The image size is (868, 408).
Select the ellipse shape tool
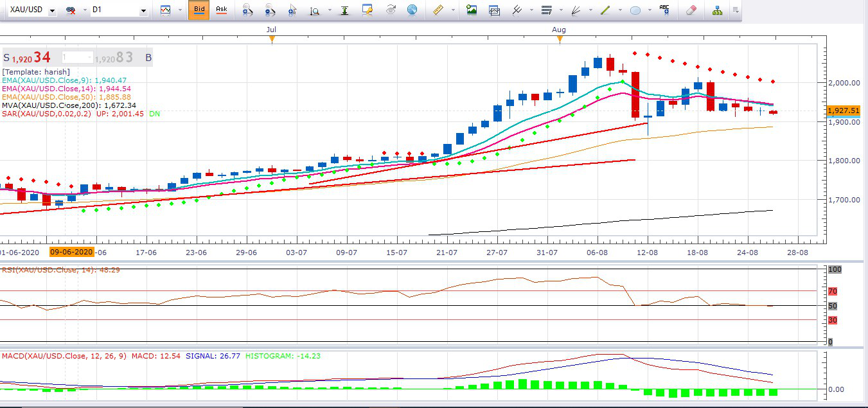click(635, 10)
